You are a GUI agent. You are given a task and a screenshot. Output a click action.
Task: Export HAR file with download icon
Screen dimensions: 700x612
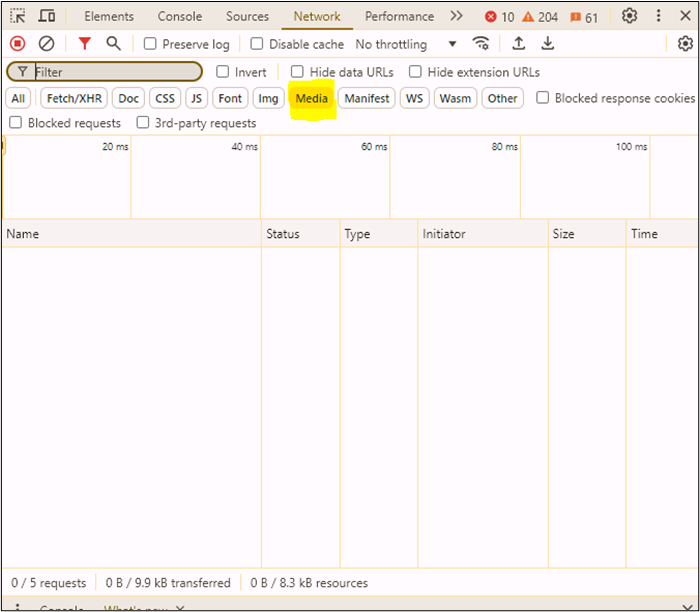click(x=548, y=44)
